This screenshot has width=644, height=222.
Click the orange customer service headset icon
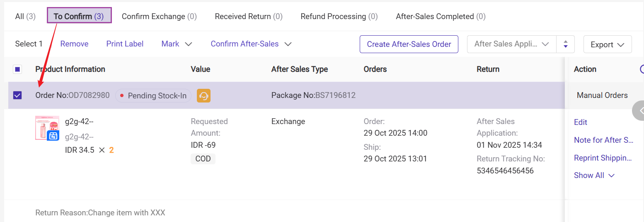click(203, 96)
